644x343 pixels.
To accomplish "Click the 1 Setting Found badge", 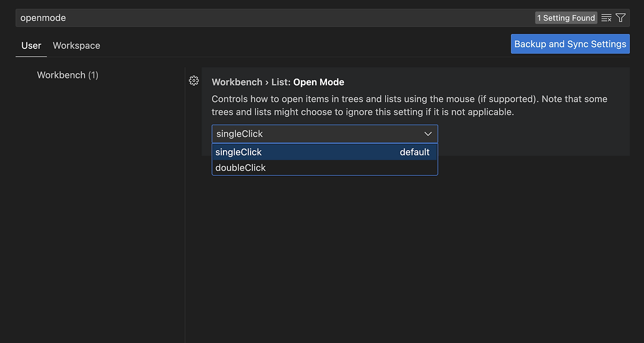I will tap(566, 18).
